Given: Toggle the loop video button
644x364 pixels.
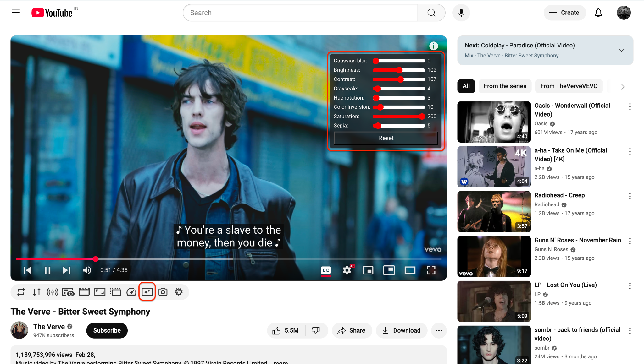Looking at the screenshot, I should (x=21, y=292).
